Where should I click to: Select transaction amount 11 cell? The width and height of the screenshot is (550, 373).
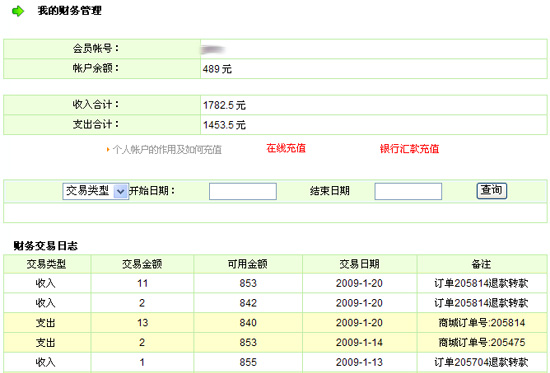coord(142,283)
